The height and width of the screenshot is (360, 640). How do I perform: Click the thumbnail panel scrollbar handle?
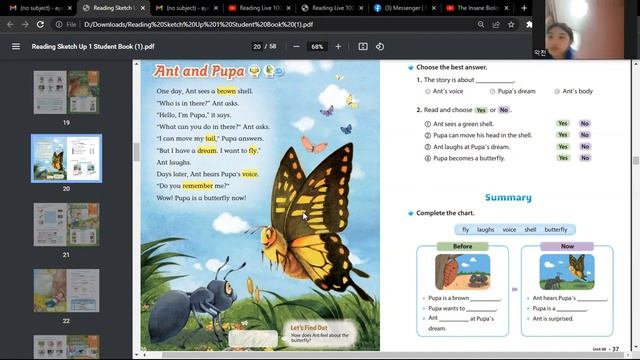click(136, 152)
